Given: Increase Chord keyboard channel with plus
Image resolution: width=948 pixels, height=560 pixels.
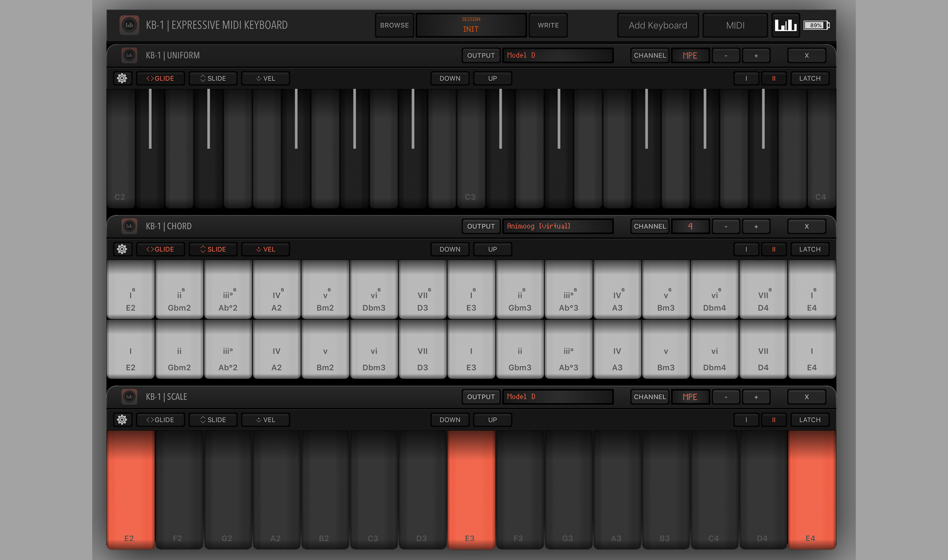Looking at the screenshot, I should [756, 226].
